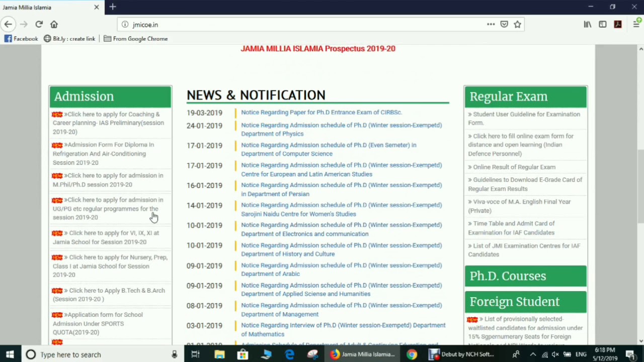
Task: Show site information icon in address bar
Action: pyautogui.click(x=125, y=25)
